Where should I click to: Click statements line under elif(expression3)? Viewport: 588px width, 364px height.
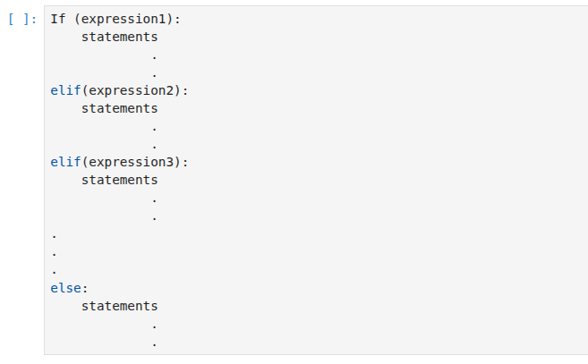pyautogui.click(x=120, y=180)
